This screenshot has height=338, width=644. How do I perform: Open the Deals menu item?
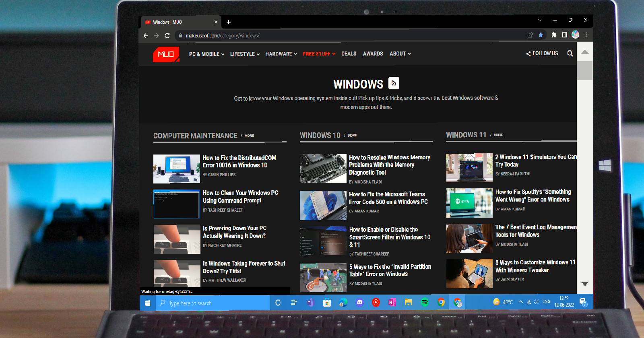coord(349,54)
